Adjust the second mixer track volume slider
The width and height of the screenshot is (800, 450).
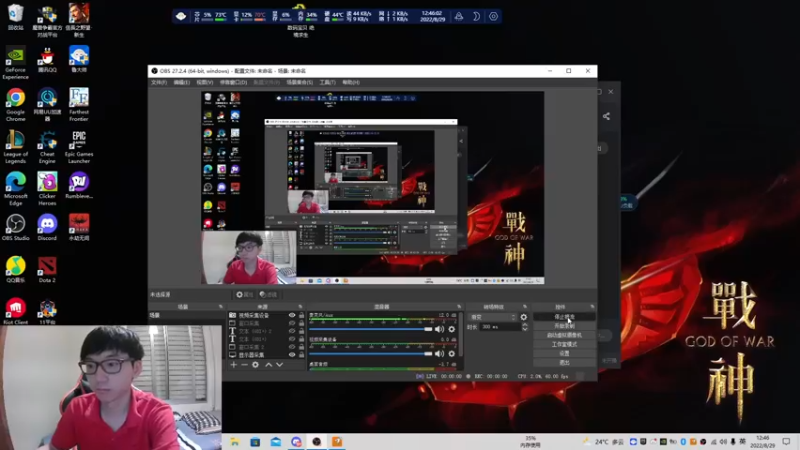pos(370,354)
